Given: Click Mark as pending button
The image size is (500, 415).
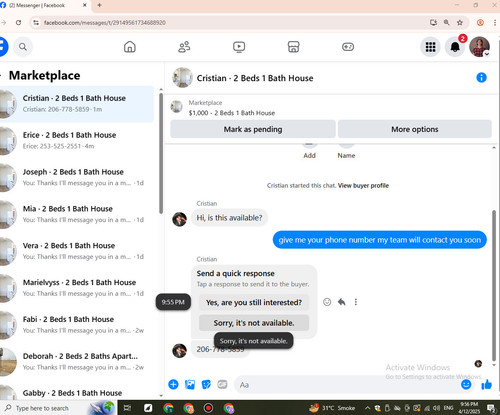Looking at the screenshot, I should click(253, 129).
